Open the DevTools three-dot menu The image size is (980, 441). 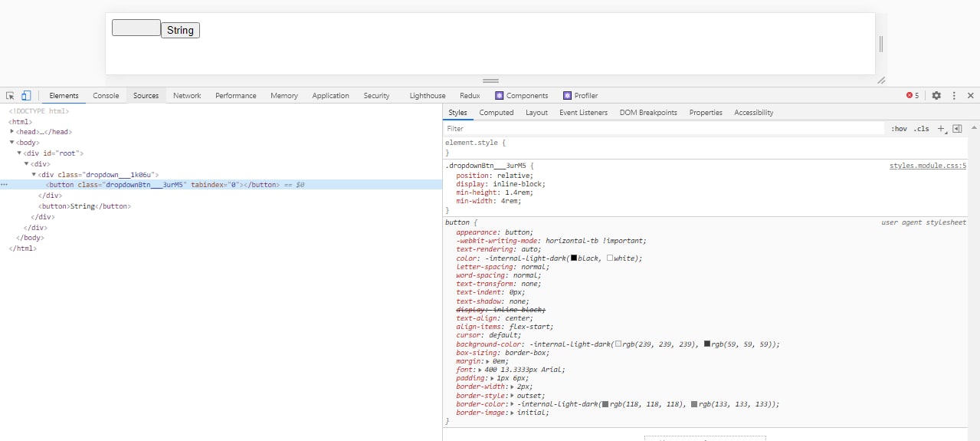(x=954, y=96)
